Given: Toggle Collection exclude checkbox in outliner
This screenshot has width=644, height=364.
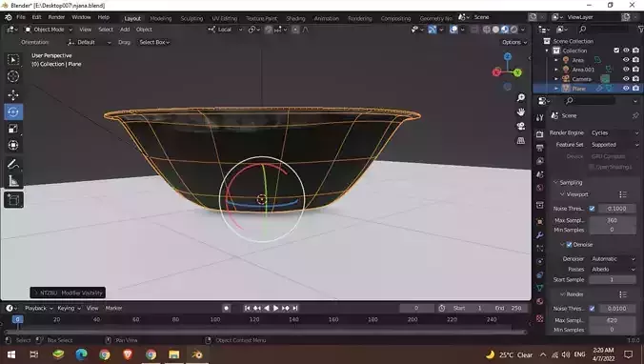Looking at the screenshot, I should click(616, 51).
